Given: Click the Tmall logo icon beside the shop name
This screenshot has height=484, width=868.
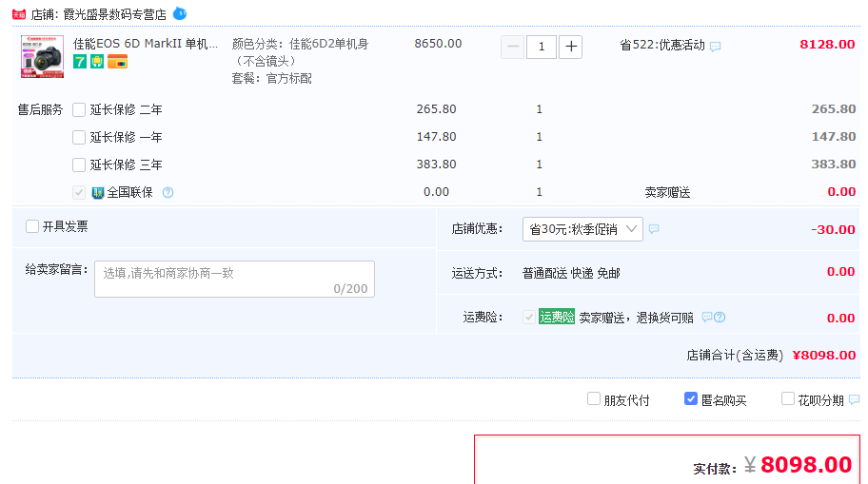Looking at the screenshot, I should pos(19,14).
